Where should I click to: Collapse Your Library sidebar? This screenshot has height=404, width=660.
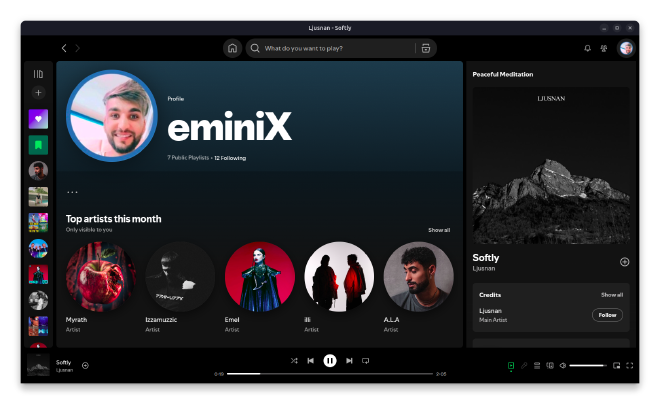pyautogui.click(x=38, y=74)
